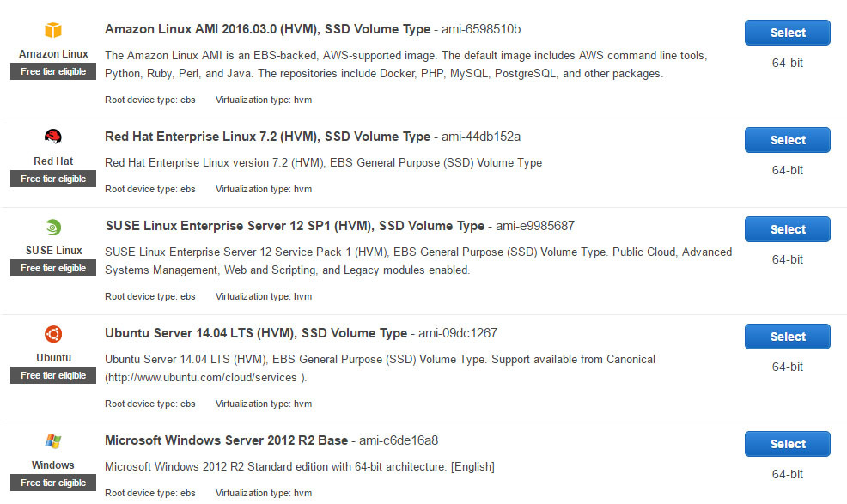Click Root device type: ebs in Red Hat row
Screen dimensions: 847x504
tap(150, 189)
